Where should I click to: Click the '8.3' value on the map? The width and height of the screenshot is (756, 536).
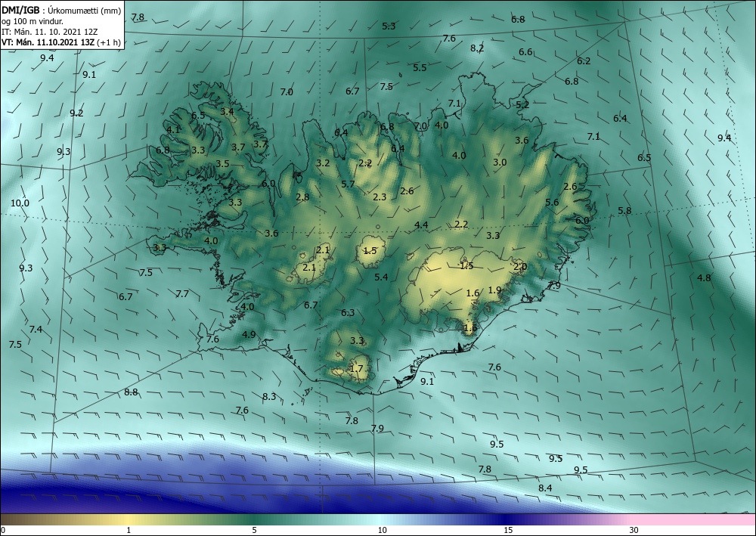click(269, 397)
